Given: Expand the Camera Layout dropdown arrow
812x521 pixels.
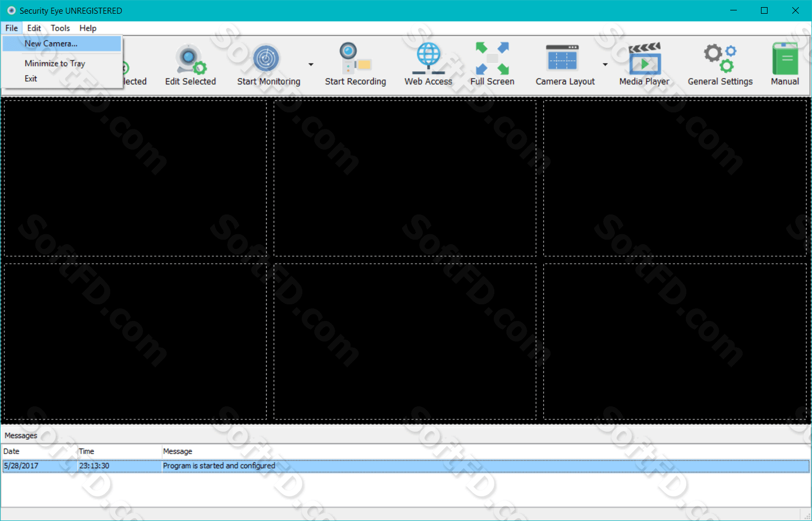Looking at the screenshot, I should 605,65.
